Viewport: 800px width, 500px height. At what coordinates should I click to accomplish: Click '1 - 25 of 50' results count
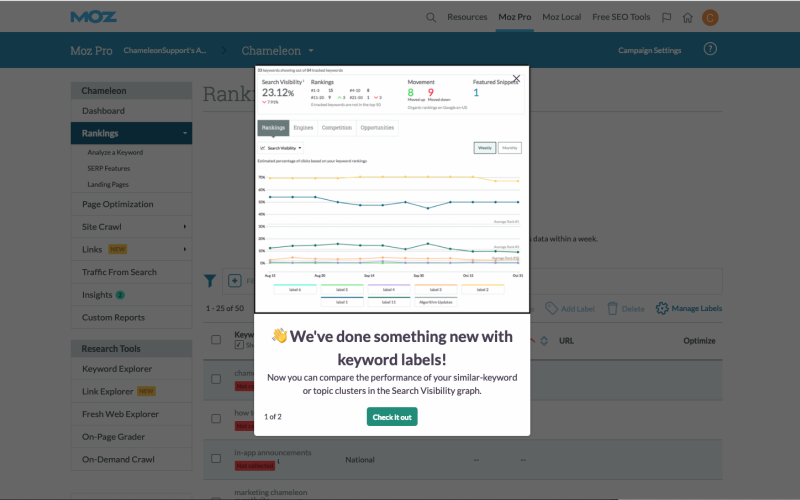[x=224, y=308]
